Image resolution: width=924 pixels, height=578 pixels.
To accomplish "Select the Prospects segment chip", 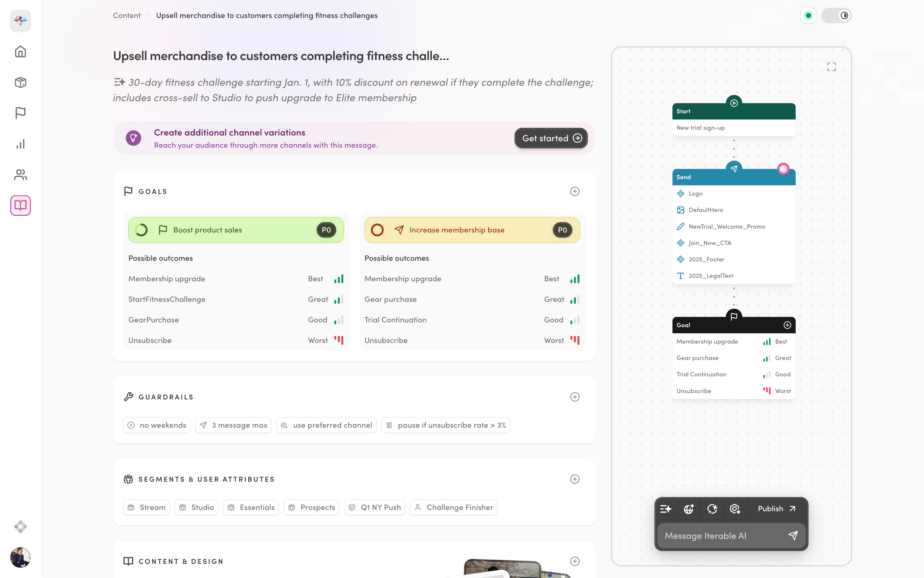I will coord(311,508).
